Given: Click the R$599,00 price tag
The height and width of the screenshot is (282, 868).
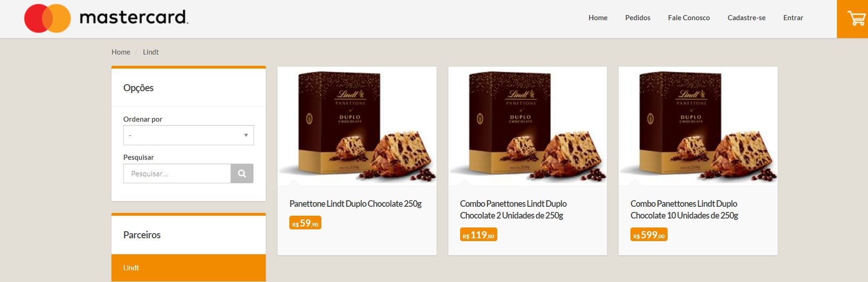Looking at the screenshot, I should coord(649,235).
